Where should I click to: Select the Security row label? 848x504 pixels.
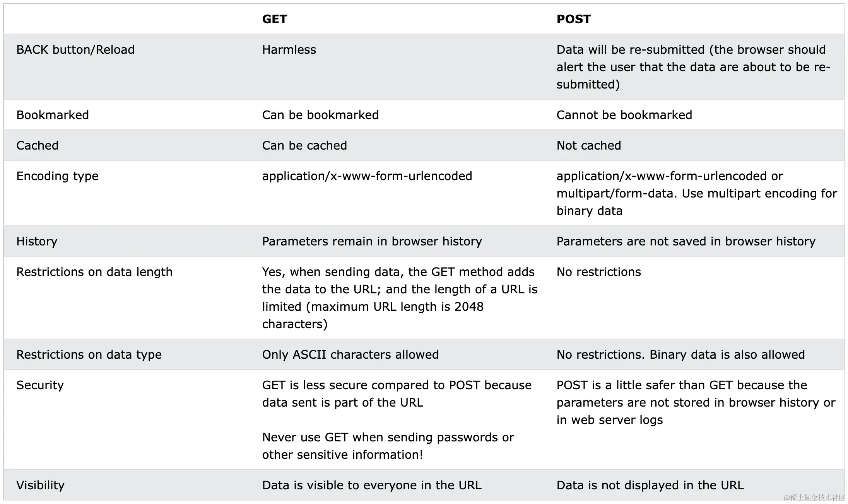point(40,385)
